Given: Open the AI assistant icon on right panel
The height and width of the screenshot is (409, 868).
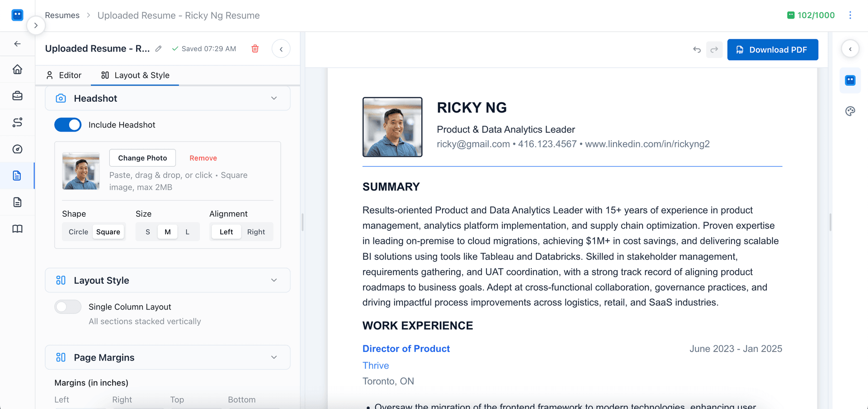Looking at the screenshot, I should tap(850, 80).
